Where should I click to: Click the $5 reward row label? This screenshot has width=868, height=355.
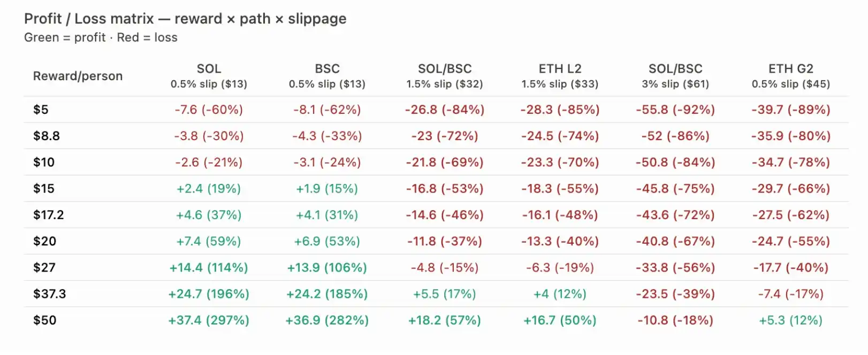41,110
